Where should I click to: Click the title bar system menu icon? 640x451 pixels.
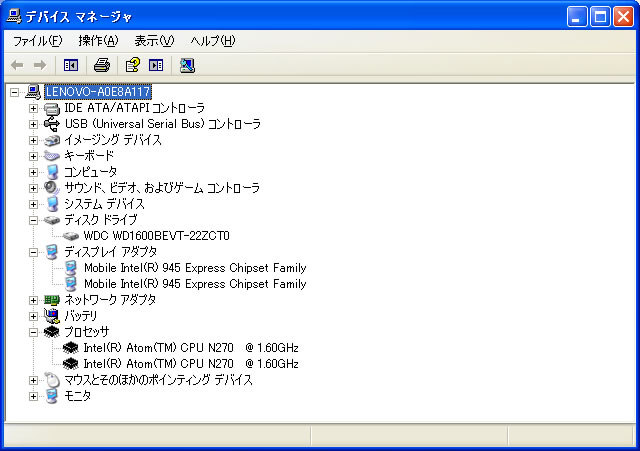point(14,16)
